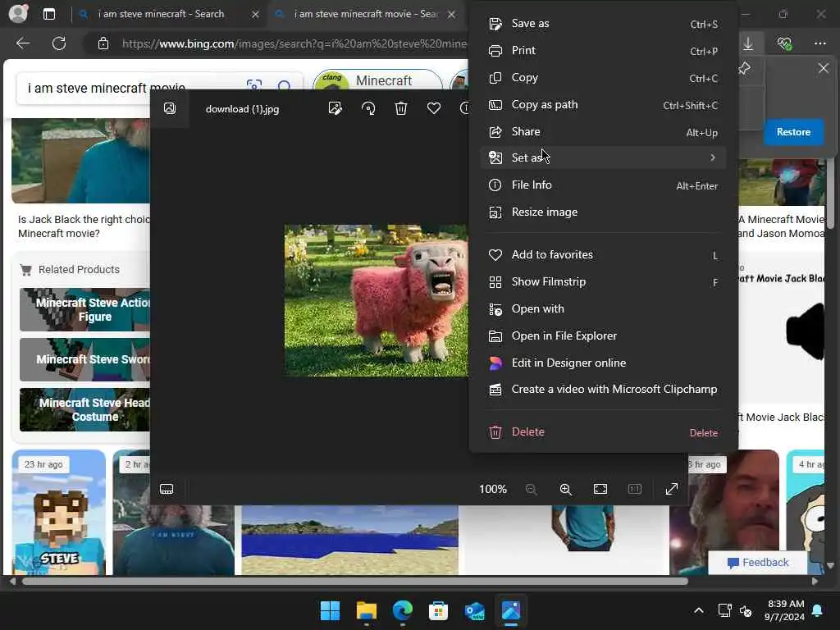Image resolution: width=840 pixels, height=630 pixels.
Task: Select Share in context menu
Action: (603, 132)
